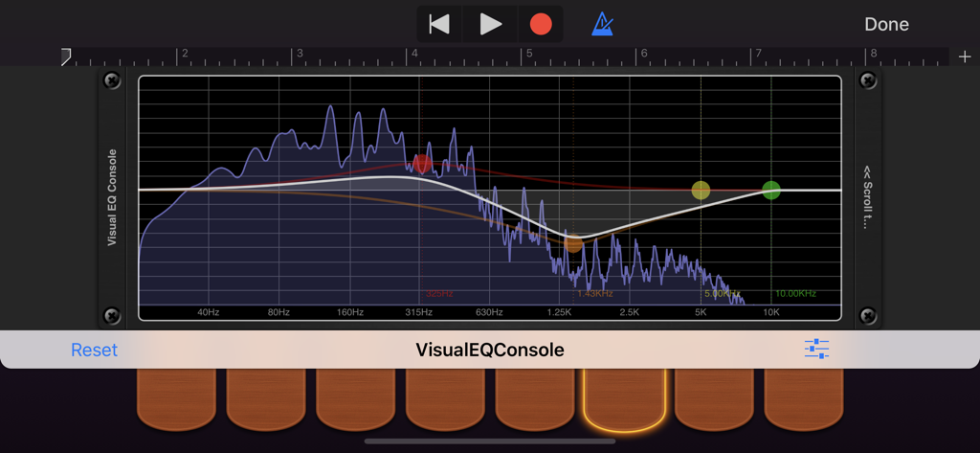Select the green 10.00KHz EQ band node
Image resolution: width=980 pixels, height=453 pixels.
point(771,191)
